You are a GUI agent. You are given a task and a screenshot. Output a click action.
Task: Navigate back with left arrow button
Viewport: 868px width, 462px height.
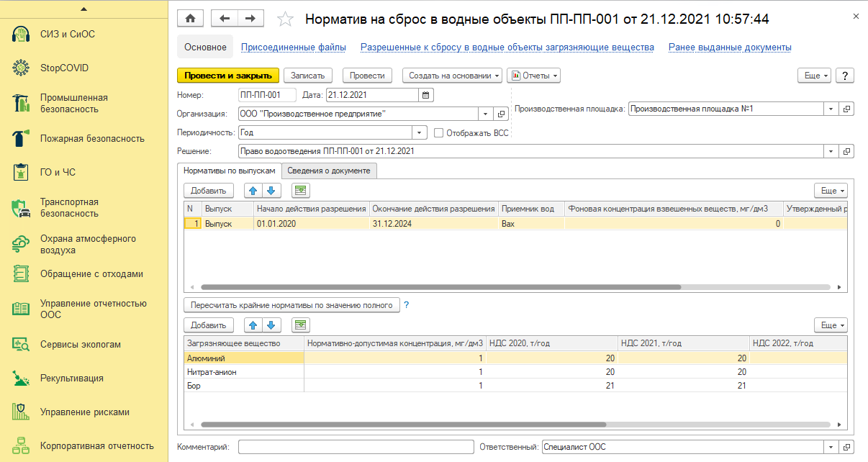coord(225,19)
